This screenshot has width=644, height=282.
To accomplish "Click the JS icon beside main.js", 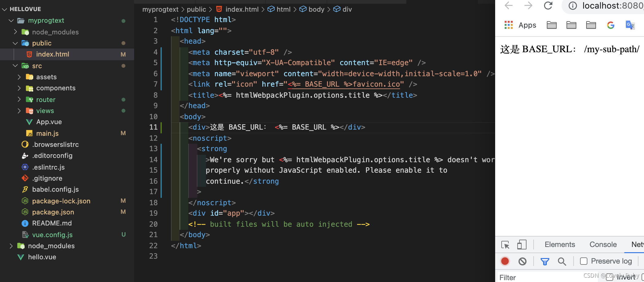I will (29, 133).
